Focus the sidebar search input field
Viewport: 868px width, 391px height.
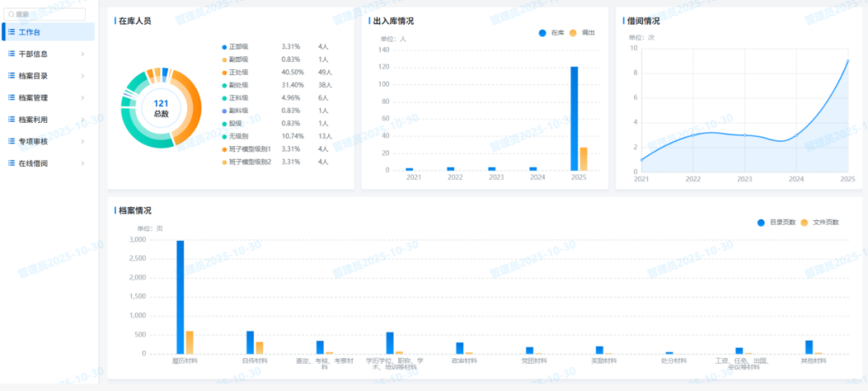point(50,14)
